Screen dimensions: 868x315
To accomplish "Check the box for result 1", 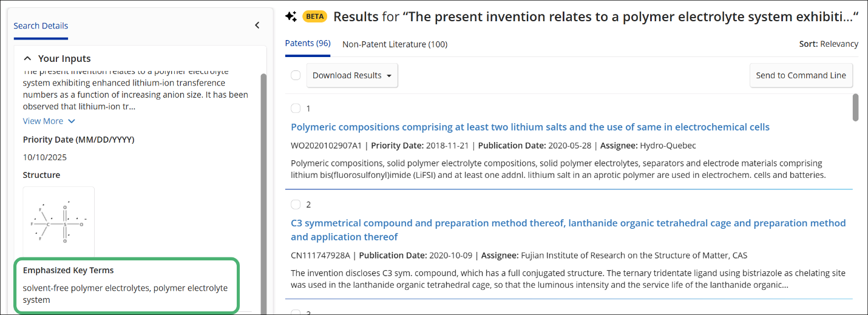I will pos(296,108).
